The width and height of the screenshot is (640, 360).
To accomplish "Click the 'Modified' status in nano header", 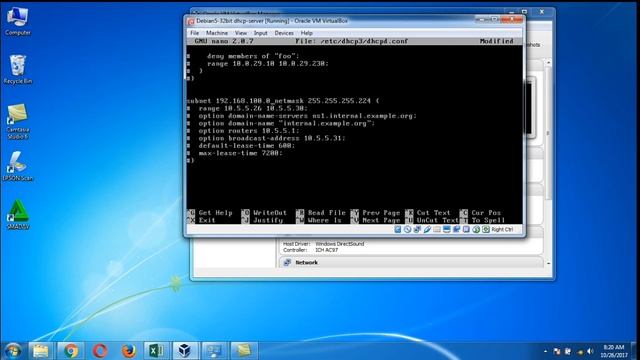I will pos(496,41).
